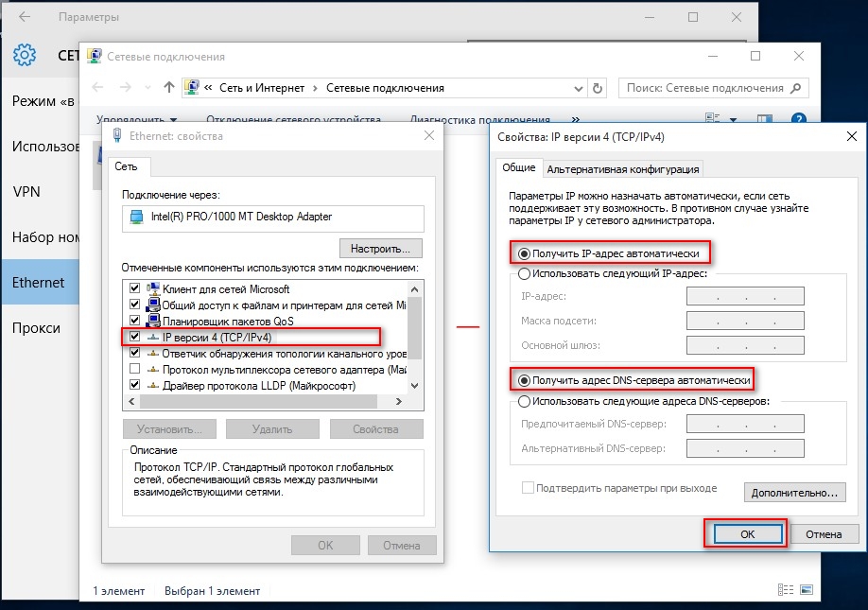Toggle the preview pane icon
The image size is (868, 610).
(765, 119)
